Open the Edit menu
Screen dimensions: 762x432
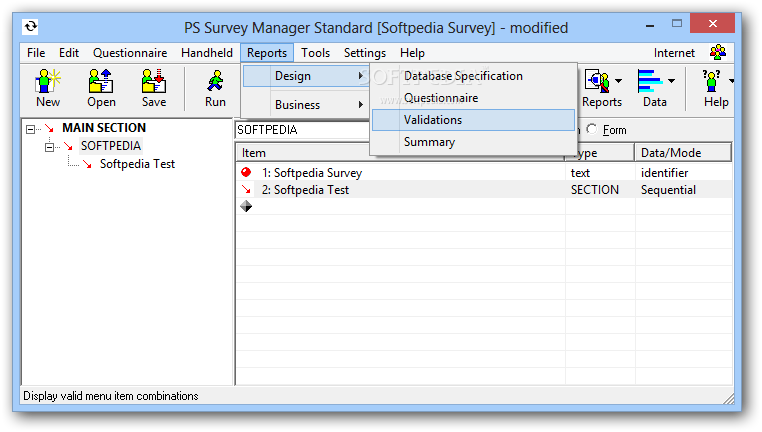click(69, 52)
